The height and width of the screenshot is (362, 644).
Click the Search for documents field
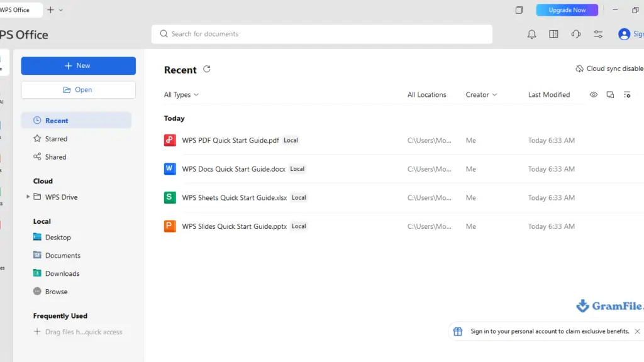pyautogui.click(x=322, y=34)
